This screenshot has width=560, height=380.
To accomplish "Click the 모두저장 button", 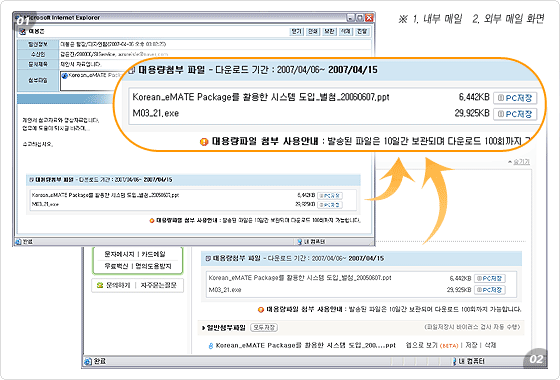I will [264, 327].
